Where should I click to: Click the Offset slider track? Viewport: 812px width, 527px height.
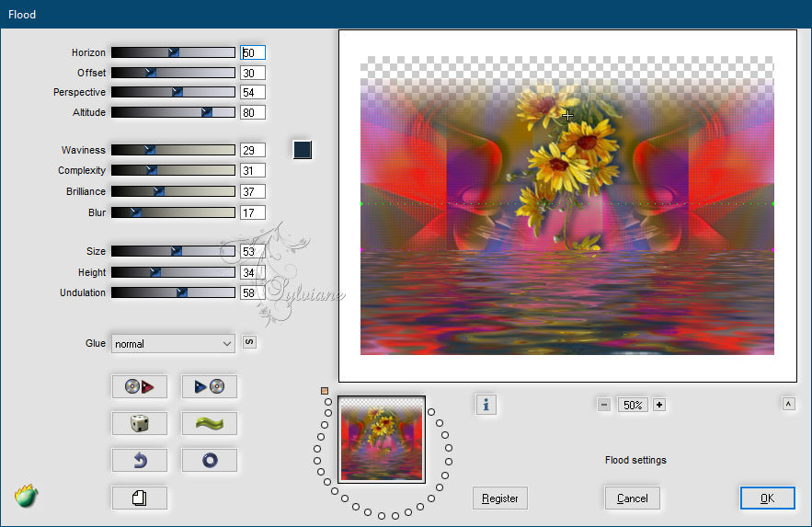tap(173, 73)
